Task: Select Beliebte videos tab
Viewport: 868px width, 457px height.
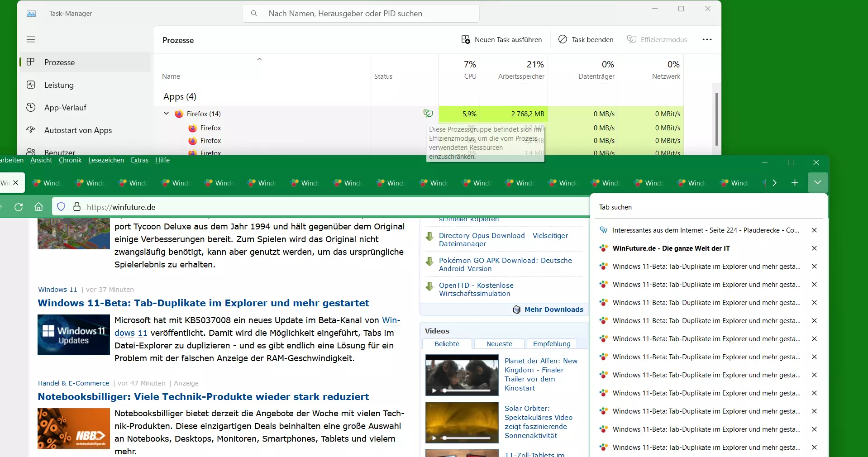Action: click(x=447, y=344)
